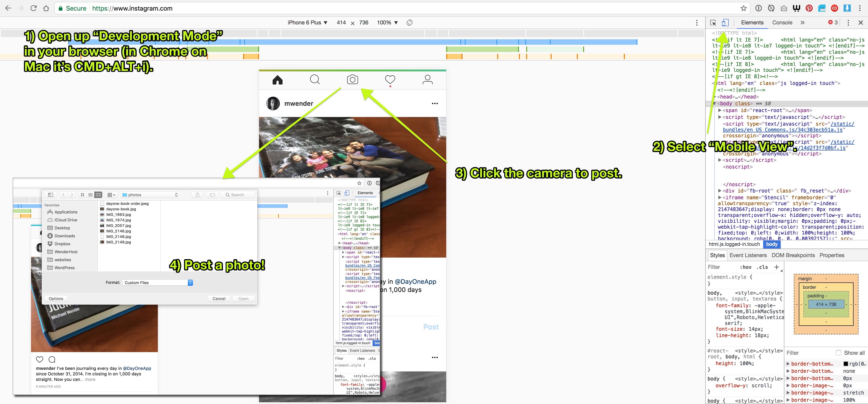Click the light blue Post link
The image size is (868, 404).
pos(431,327)
